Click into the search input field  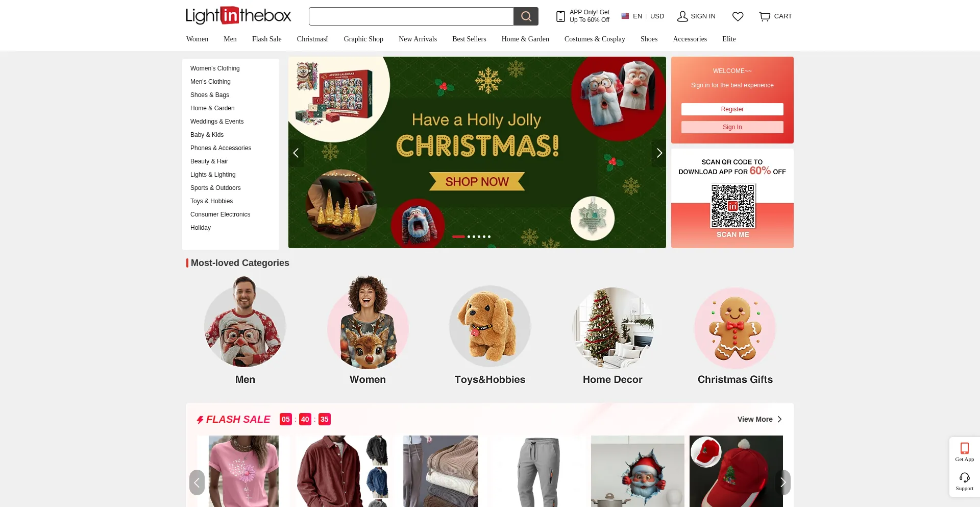[x=411, y=16]
